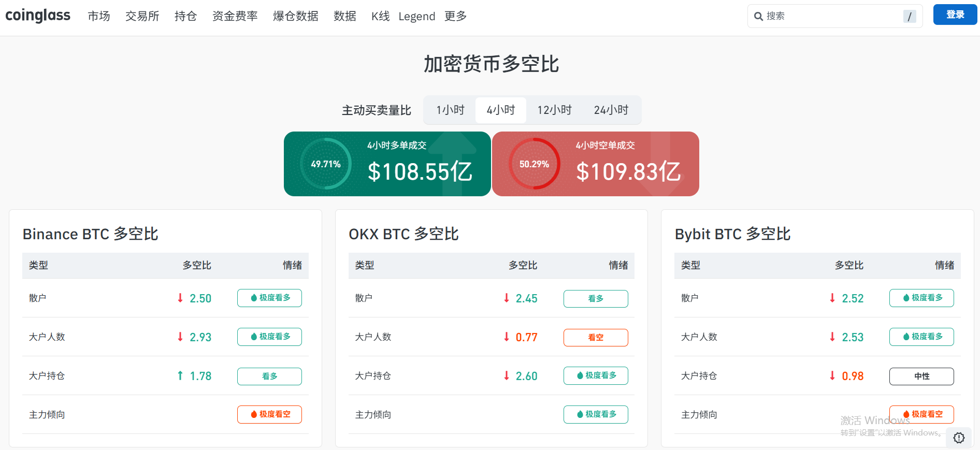
Task: Click the $109.83亿 short volume value
Action: coord(628,171)
